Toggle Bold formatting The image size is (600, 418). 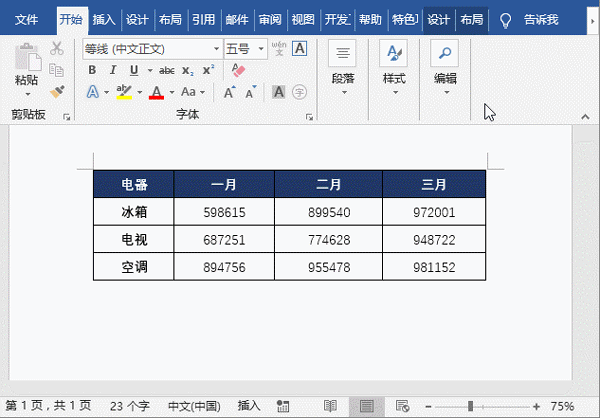[92, 70]
